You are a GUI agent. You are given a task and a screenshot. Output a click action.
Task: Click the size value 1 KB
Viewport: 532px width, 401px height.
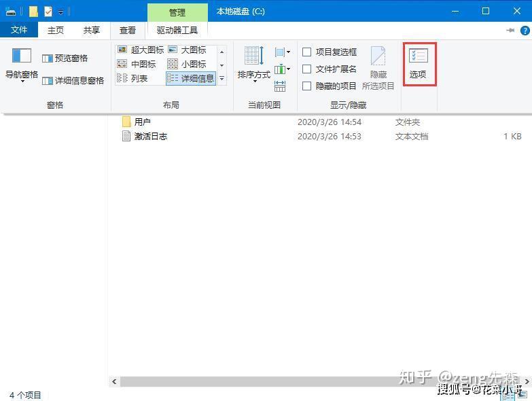pos(512,136)
